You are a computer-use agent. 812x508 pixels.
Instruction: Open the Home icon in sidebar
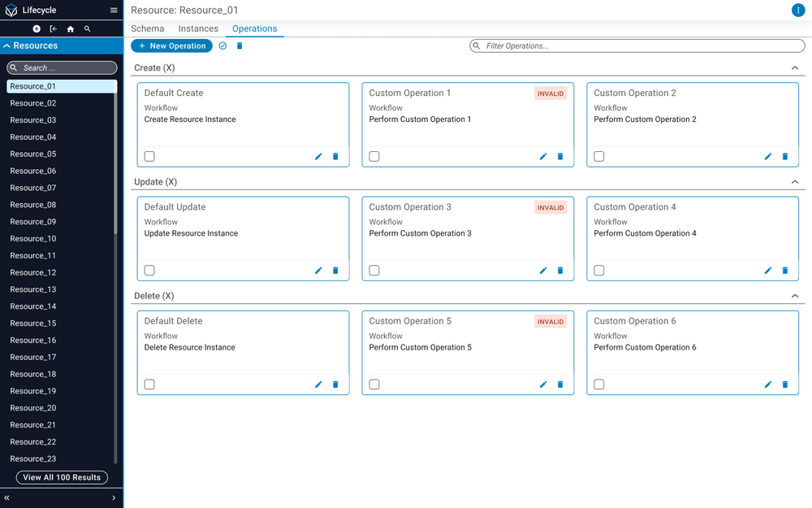71,28
